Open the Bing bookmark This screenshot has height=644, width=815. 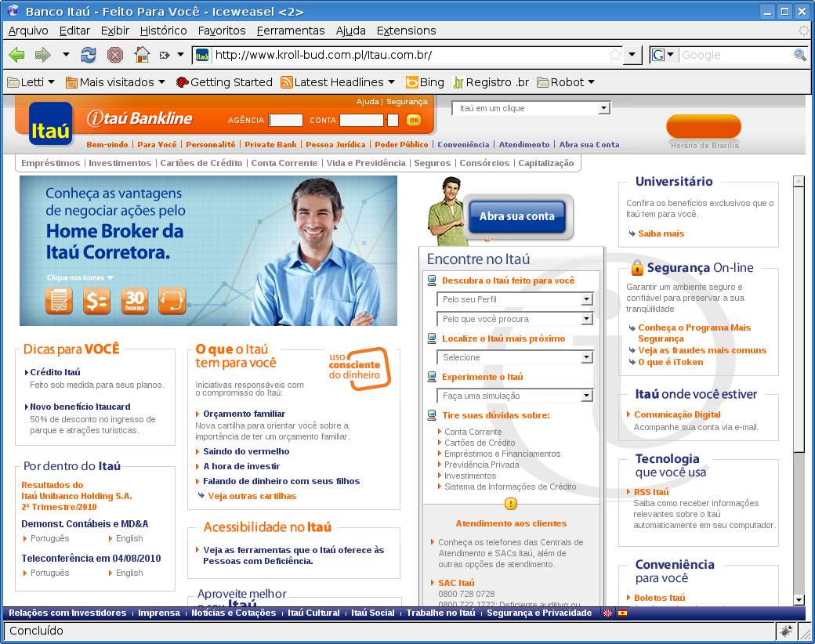(426, 82)
